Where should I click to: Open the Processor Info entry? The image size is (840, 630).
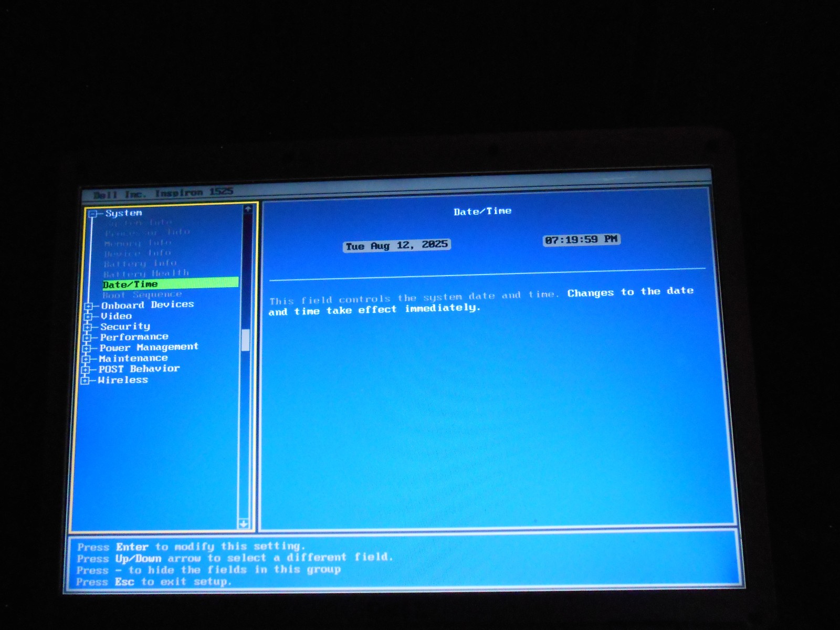coord(147,232)
